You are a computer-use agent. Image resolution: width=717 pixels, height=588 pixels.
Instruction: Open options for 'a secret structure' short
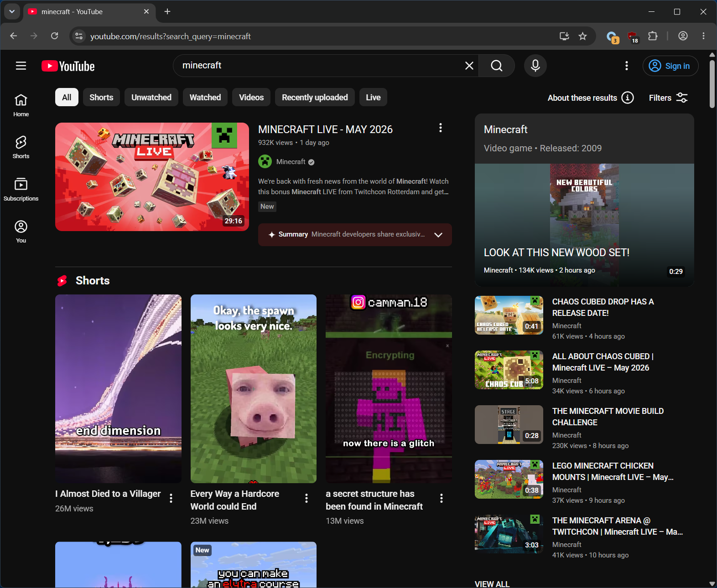[442, 498]
